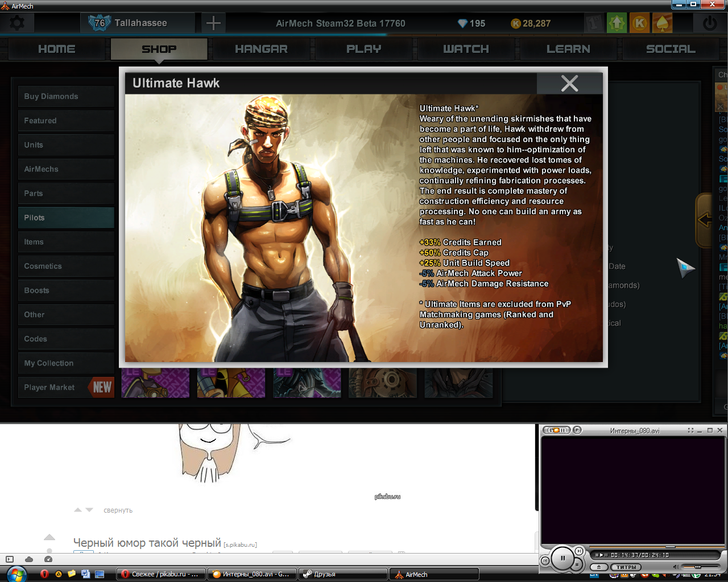This screenshot has height=582, width=728.
Task: Click the orange K boost icon
Action: click(x=640, y=23)
